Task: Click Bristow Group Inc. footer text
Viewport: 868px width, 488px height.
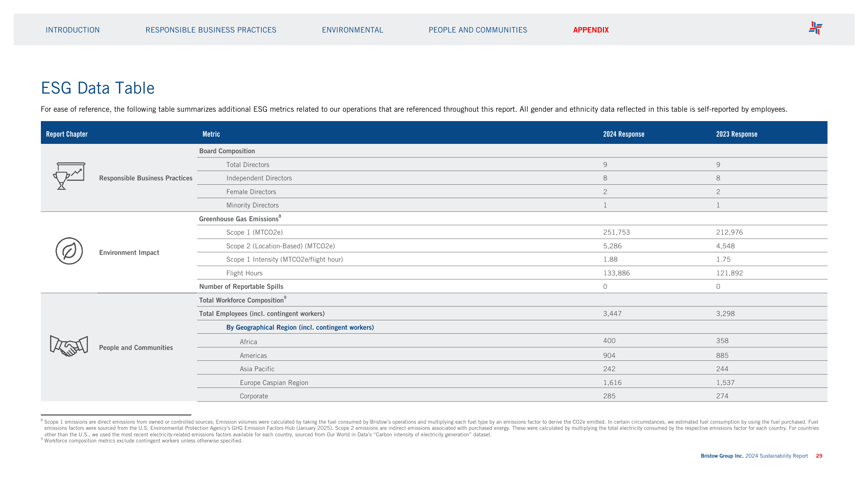Action: tap(722, 456)
